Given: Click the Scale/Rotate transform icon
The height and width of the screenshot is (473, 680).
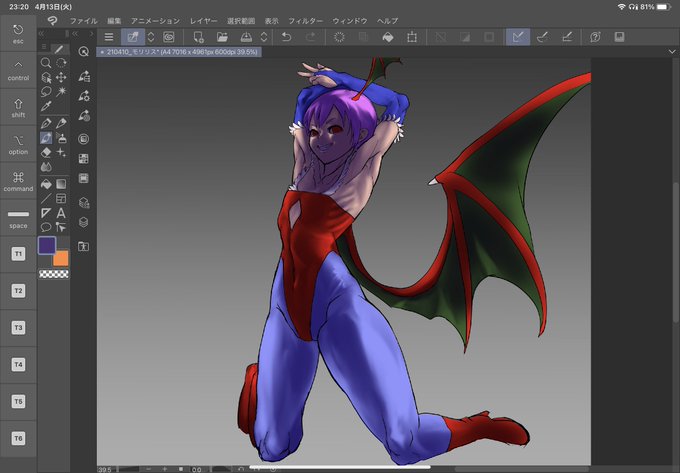Looking at the screenshot, I should [x=412, y=37].
